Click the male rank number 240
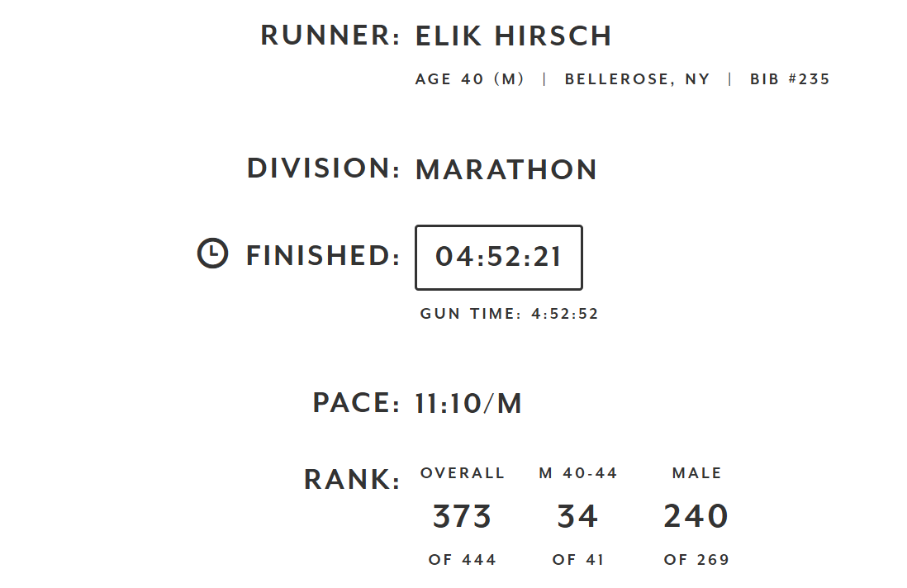Image resolution: width=907 pixels, height=588 pixels. (696, 517)
